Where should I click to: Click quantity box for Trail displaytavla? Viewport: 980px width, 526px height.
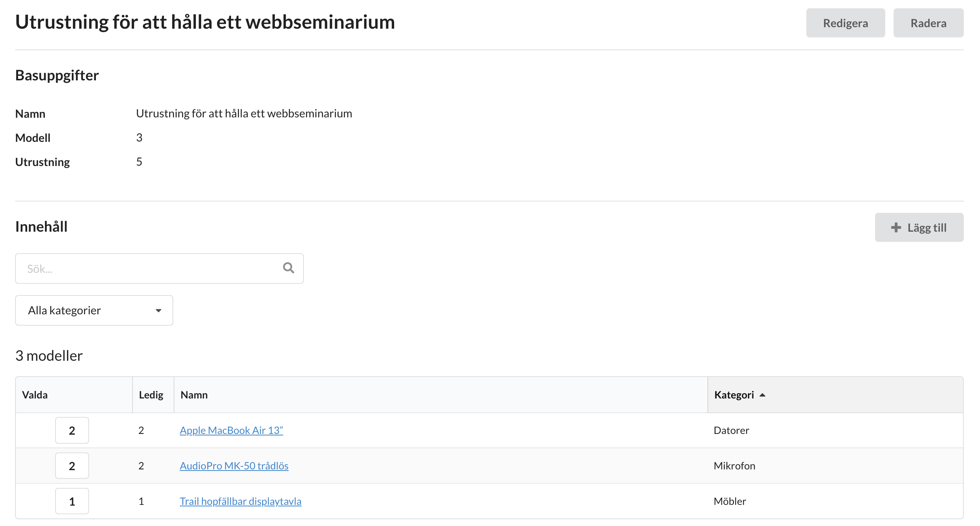[72, 501]
